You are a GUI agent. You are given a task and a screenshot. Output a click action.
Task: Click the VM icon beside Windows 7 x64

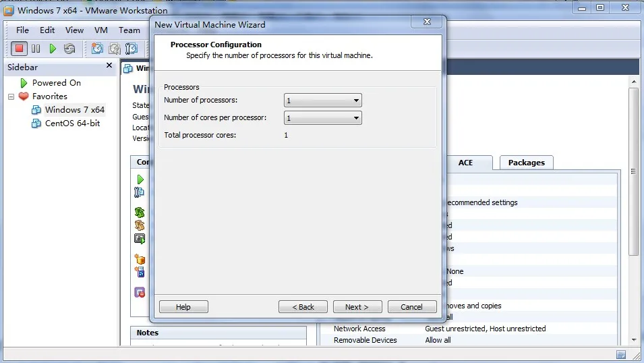tap(36, 110)
